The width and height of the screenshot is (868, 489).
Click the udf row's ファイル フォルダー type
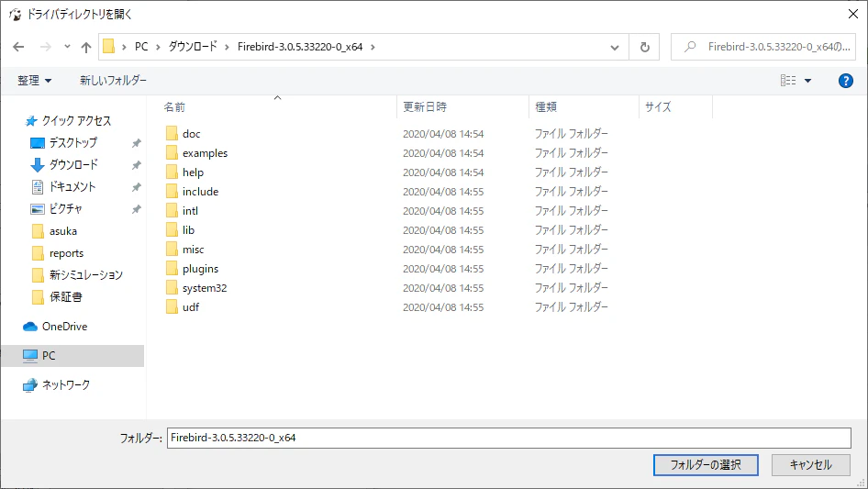pos(571,307)
